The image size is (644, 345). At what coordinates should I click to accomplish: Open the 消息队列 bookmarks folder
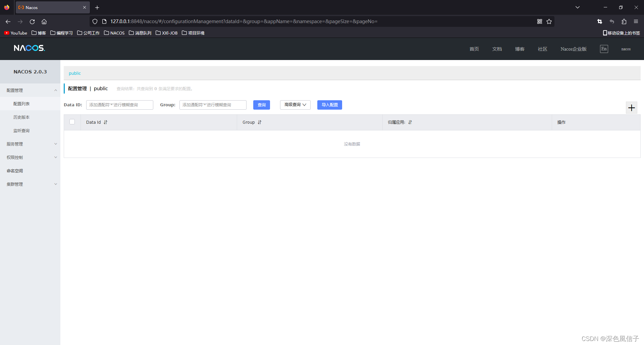140,33
